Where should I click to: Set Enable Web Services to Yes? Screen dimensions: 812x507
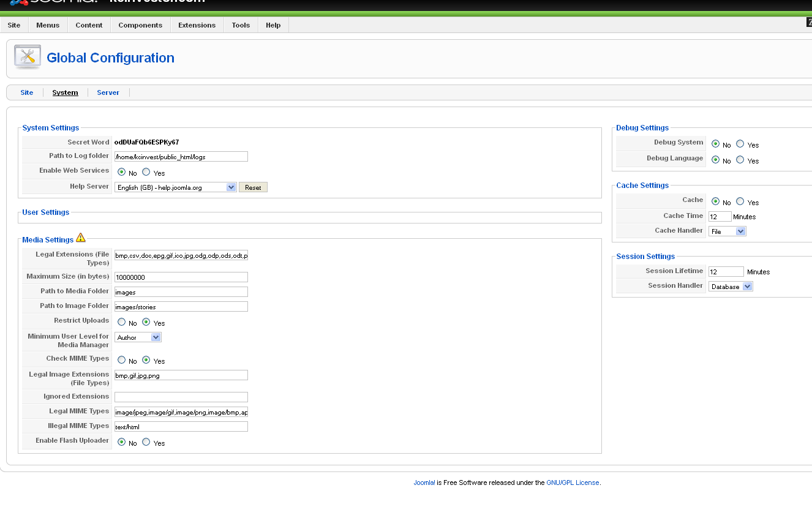coord(146,172)
